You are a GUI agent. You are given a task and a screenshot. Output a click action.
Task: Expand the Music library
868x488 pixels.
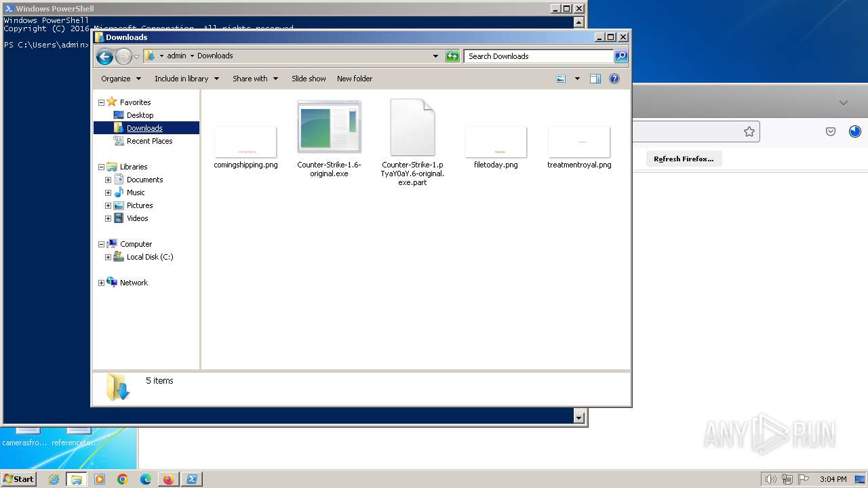(108, 192)
